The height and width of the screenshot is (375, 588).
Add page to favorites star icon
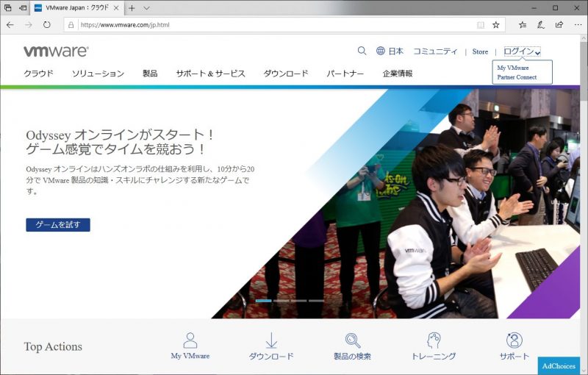495,25
